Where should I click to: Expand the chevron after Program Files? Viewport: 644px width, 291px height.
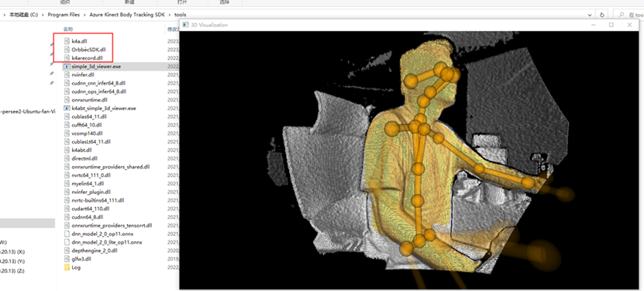coord(84,15)
